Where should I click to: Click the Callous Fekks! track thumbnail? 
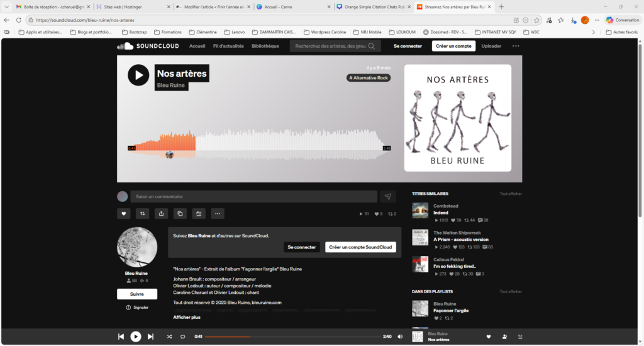point(420,264)
